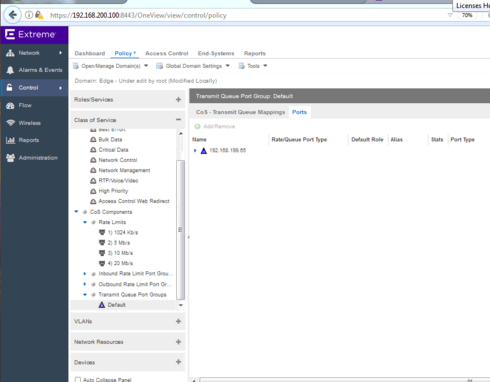The image size is (490, 382).
Task: Select the Ports tab
Action: coord(299,112)
